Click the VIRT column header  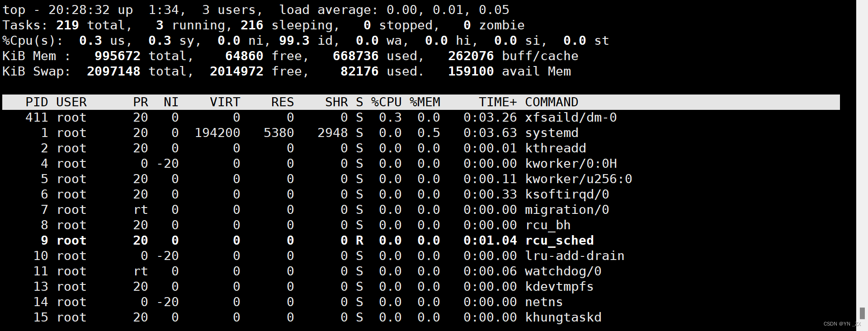pos(225,102)
